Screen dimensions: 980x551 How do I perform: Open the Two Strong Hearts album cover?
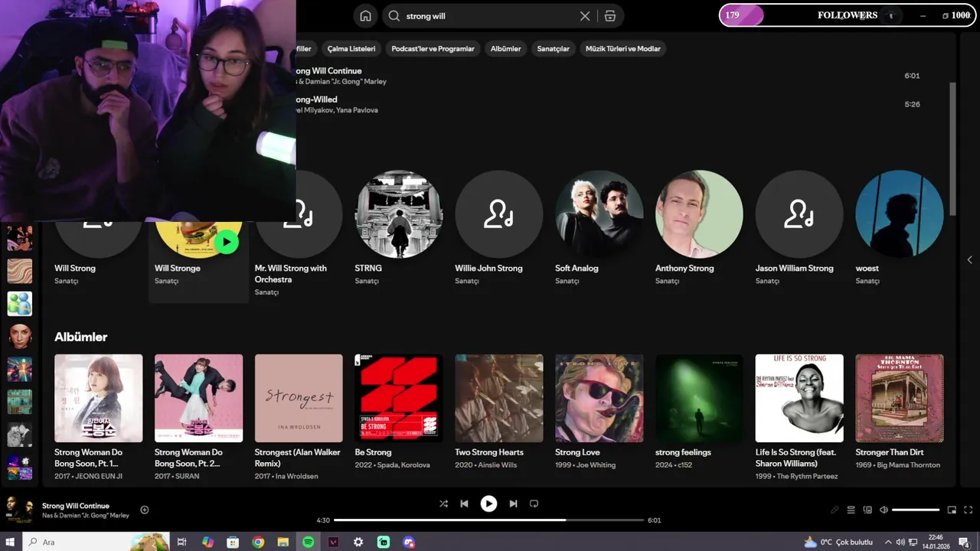pyautogui.click(x=499, y=398)
